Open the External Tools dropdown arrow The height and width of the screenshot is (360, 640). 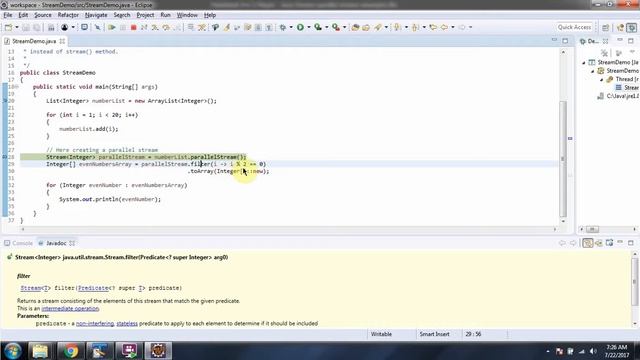pyautogui.click(x=344, y=27)
